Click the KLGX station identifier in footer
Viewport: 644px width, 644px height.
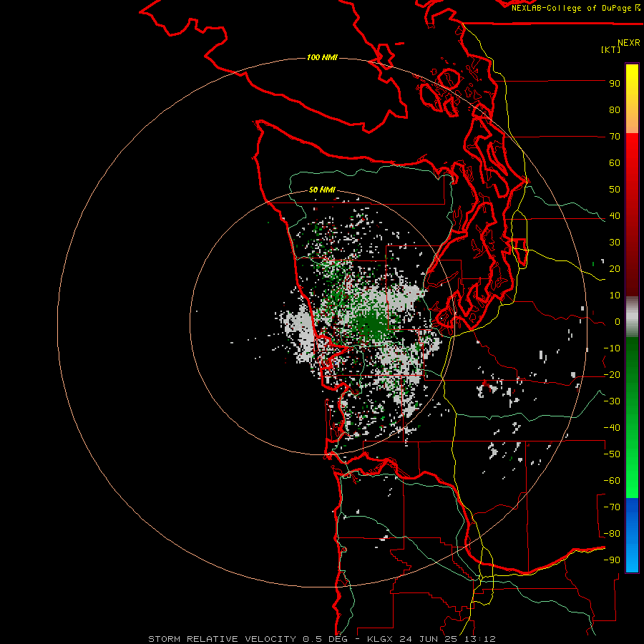click(x=381, y=639)
